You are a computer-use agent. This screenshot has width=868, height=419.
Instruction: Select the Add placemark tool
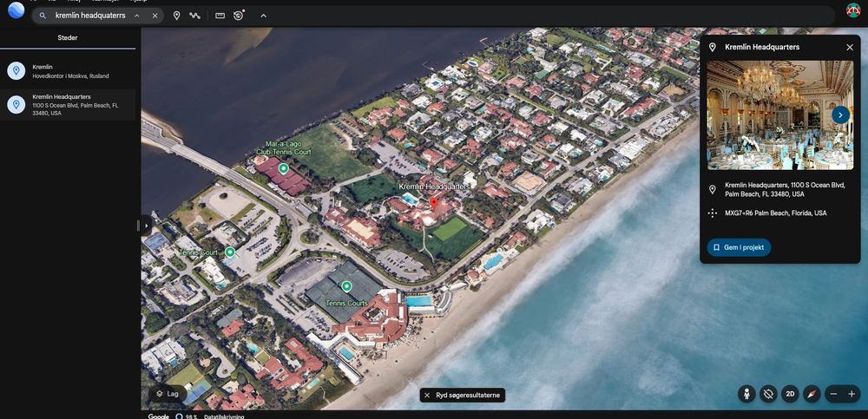(176, 16)
